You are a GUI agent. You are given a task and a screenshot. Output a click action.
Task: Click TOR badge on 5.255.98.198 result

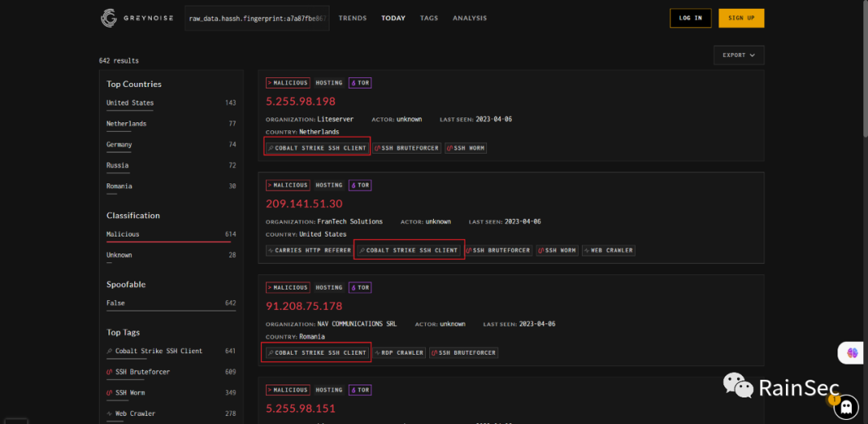pyautogui.click(x=360, y=83)
